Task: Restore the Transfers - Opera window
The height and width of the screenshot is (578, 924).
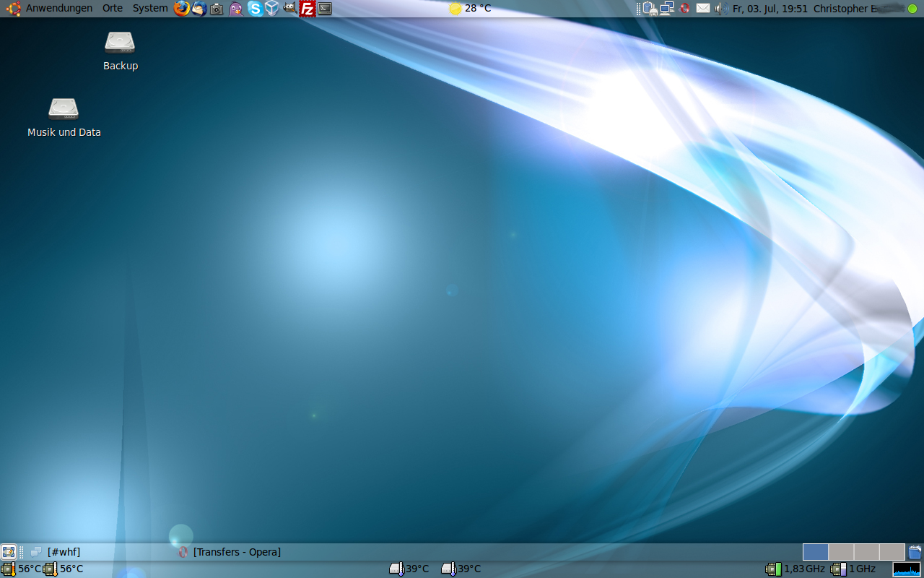Action: (x=237, y=552)
